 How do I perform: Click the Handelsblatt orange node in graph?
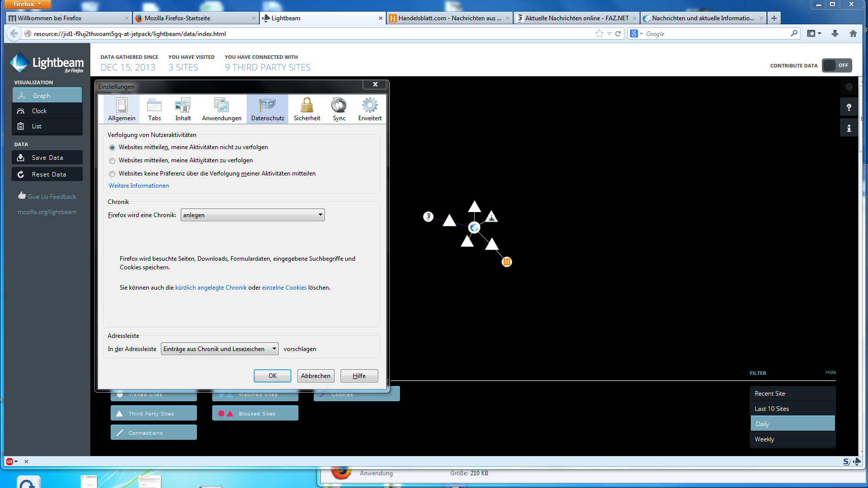tap(507, 262)
